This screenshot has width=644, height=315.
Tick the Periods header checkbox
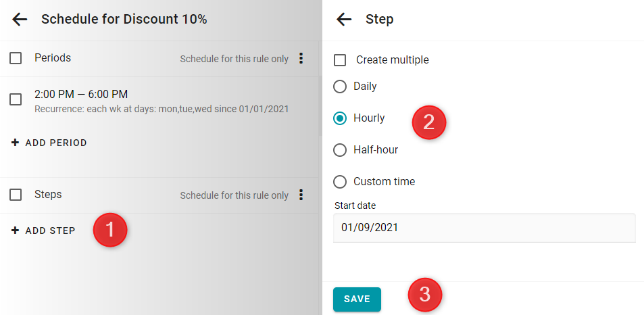[x=16, y=58]
